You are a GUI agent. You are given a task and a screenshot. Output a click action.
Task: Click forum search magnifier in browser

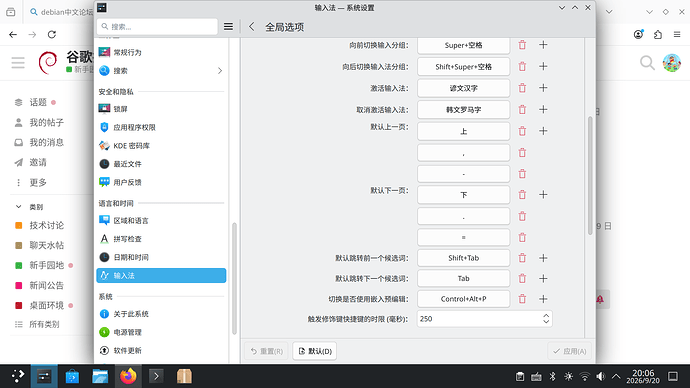[647, 63]
